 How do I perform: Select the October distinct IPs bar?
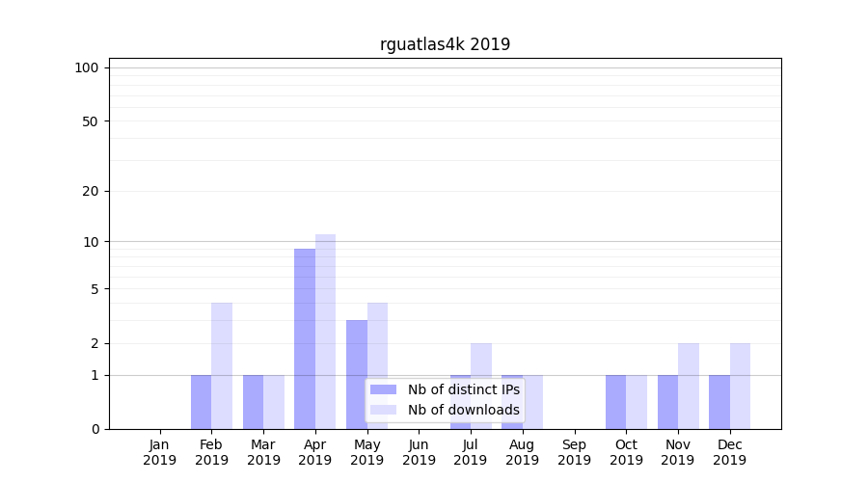click(x=615, y=402)
